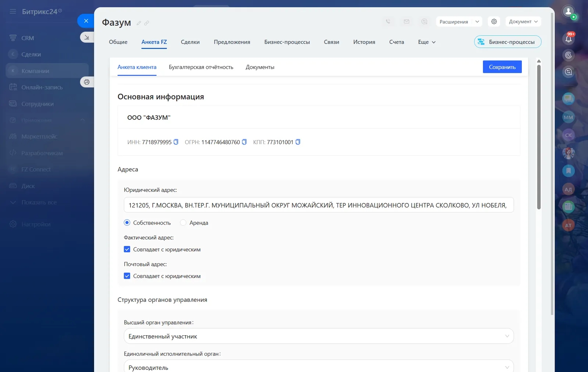Expand the Расширения dropdown
This screenshot has height=372, width=588.
click(459, 22)
